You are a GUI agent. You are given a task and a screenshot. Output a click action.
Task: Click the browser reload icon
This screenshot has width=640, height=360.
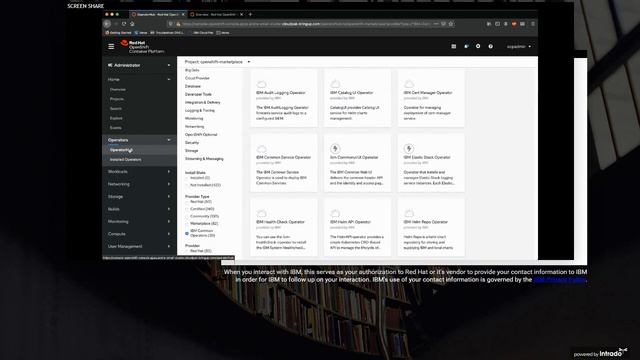click(x=124, y=24)
